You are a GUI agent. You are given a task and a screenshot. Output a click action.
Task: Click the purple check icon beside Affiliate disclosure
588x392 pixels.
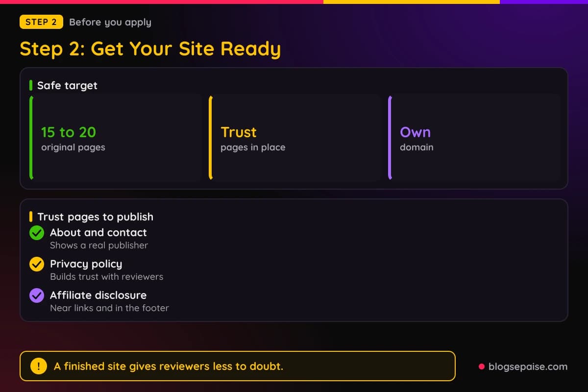(x=37, y=295)
